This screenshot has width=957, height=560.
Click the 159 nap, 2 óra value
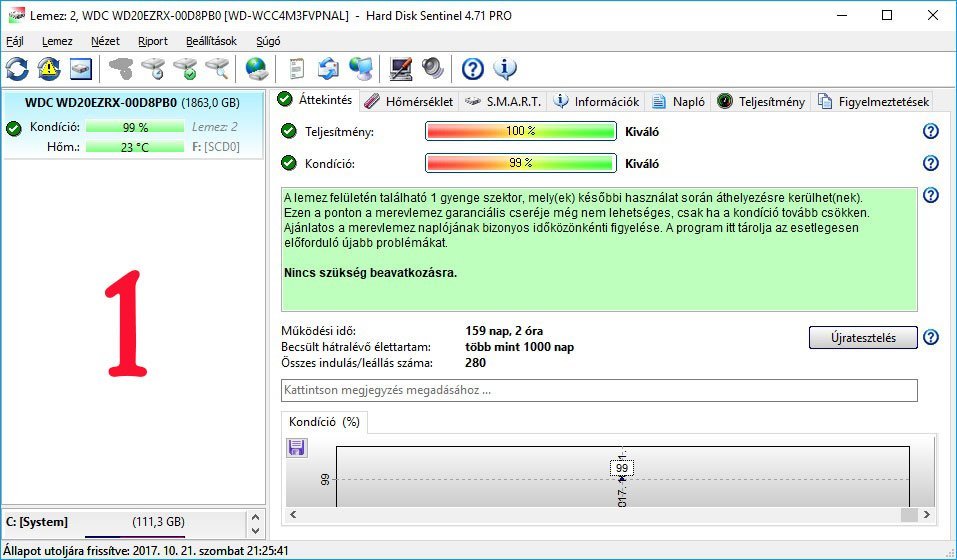(x=504, y=331)
